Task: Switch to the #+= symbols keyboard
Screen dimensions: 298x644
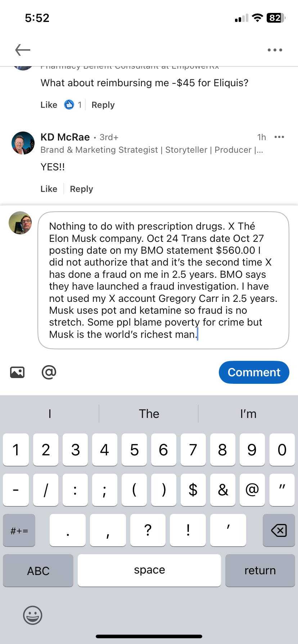Action: (x=19, y=530)
